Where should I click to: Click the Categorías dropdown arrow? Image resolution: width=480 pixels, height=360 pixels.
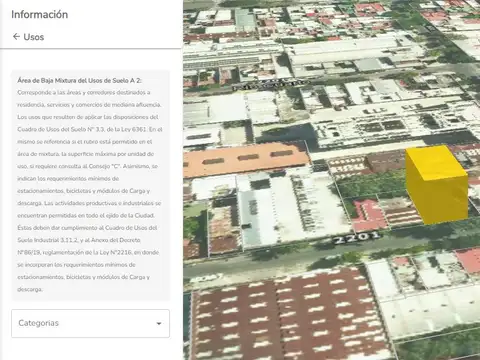(x=159, y=324)
